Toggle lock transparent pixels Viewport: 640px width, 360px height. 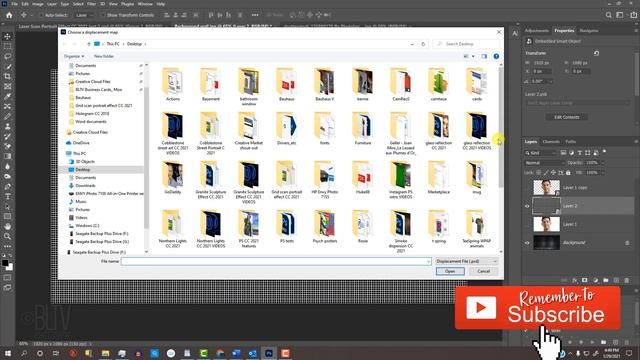click(539, 173)
